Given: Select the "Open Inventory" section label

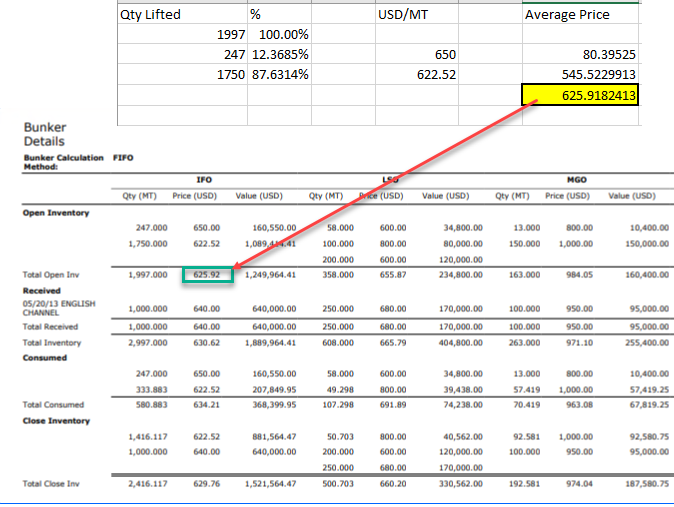Looking at the screenshot, I should click(x=55, y=213).
